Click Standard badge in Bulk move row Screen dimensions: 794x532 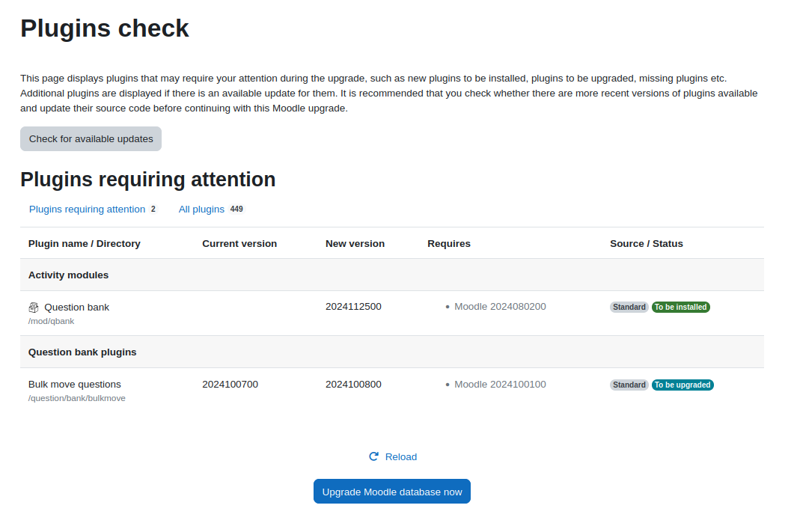point(629,385)
